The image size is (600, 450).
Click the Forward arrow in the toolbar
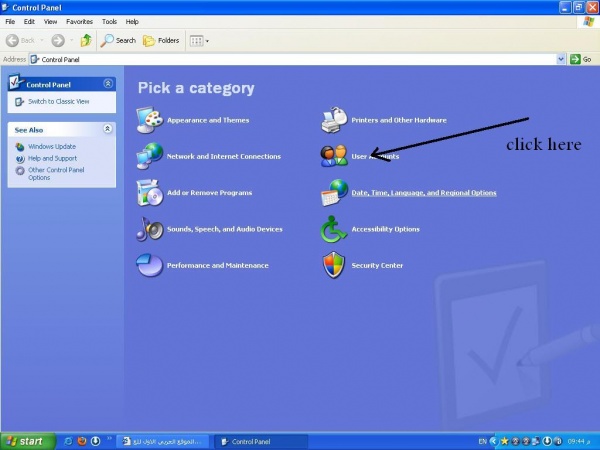[x=58, y=40]
